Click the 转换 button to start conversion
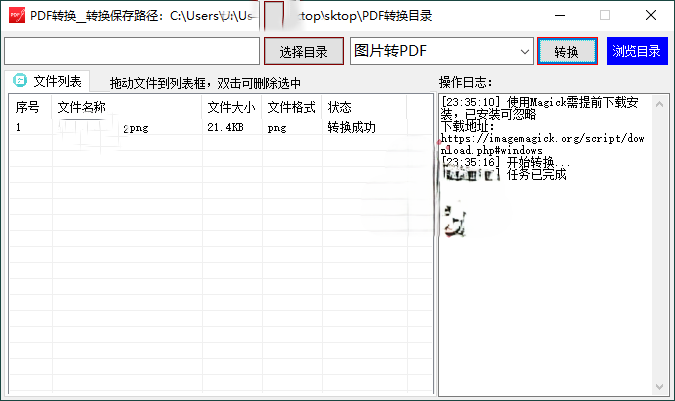Viewport: 675px width, 401px height. click(x=567, y=51)
